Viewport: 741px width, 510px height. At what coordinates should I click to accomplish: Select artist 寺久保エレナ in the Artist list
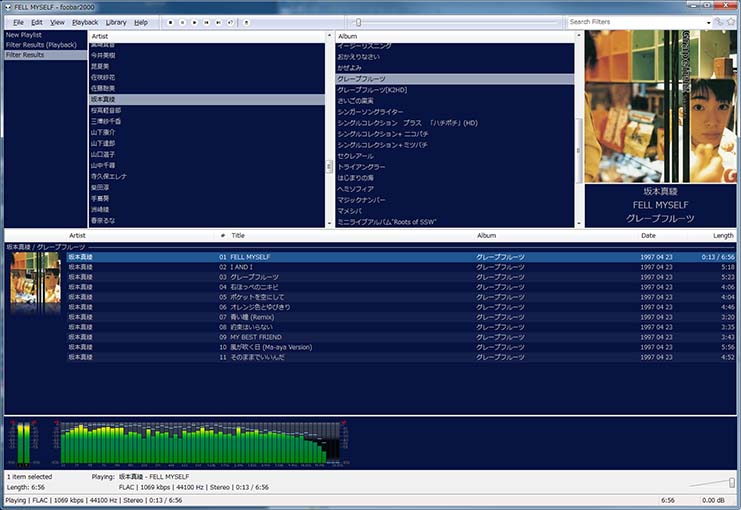tap(207, 176)
